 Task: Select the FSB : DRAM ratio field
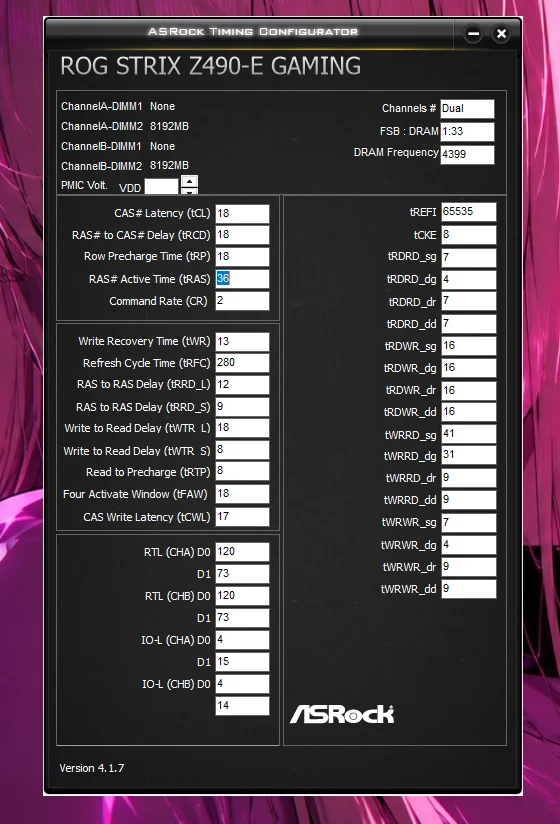[467, 132]
